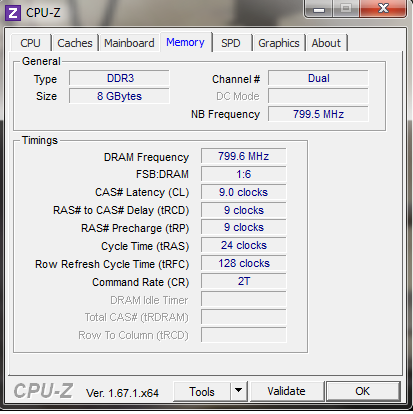Open the Caches tab

tap(75, 43)
